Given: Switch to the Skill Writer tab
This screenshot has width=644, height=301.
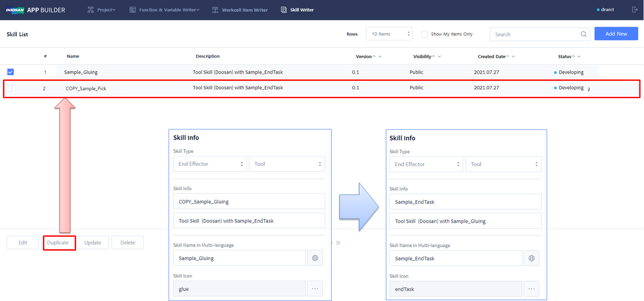Looking at the screenshot, I should coord(297,10).
